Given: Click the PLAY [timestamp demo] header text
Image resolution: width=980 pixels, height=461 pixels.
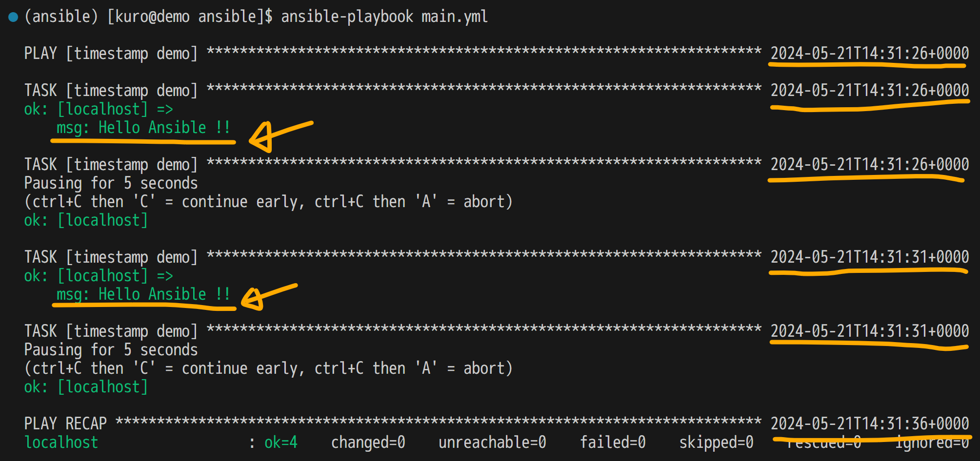Looking at the screenshot, I should point(111,53).
